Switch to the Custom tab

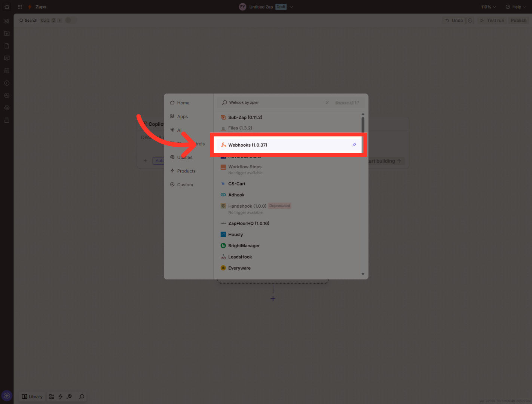point(181,185)
